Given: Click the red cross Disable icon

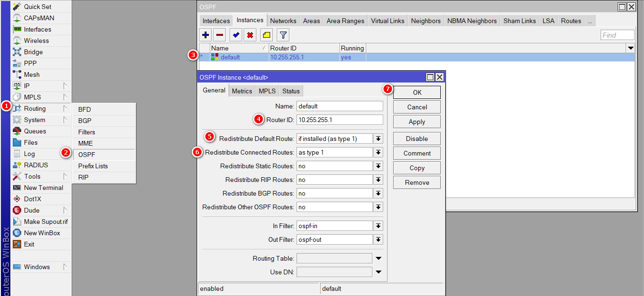Looking at the screenshot, I should point(250,35).
